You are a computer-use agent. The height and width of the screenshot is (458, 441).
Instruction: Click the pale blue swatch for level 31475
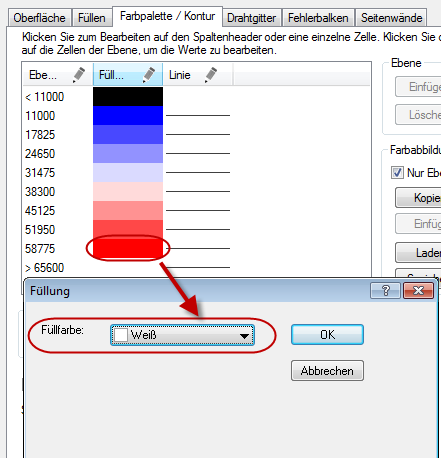point(128,173)
